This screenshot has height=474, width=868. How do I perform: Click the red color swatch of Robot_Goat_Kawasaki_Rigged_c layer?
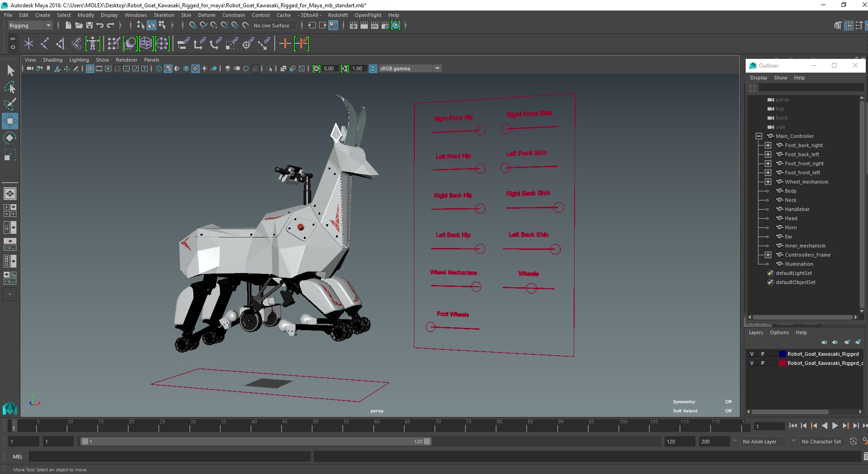[x=783, y=363]
